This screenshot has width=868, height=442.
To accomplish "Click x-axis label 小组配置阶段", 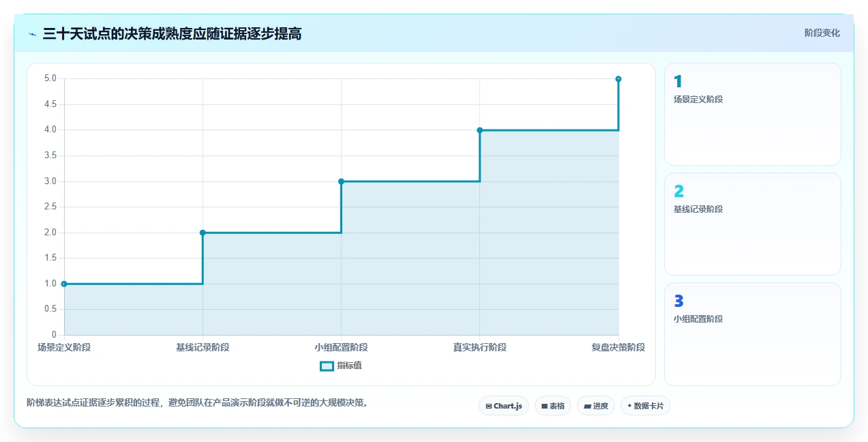I will click(x=341, y=347).
